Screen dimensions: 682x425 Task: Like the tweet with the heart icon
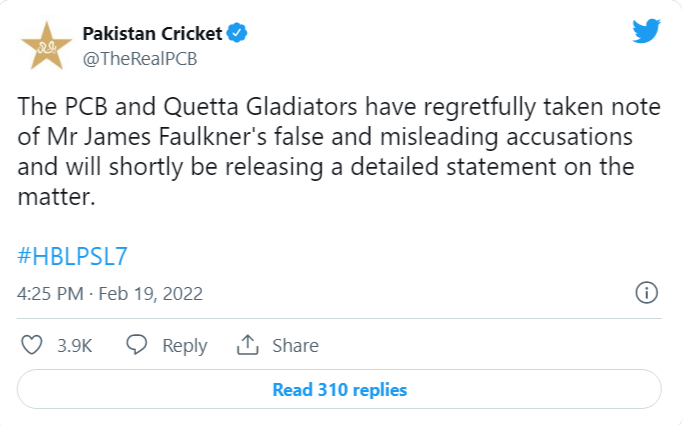pos(33,345)
